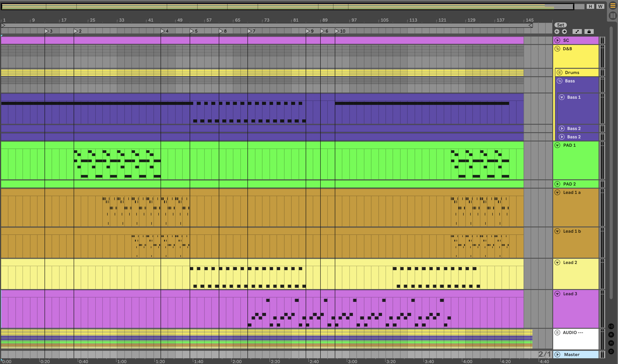Jump to the previous locator arrow
Image resolution: width=618 pixels, height=364 pixels.
click(x=557, y=31)
